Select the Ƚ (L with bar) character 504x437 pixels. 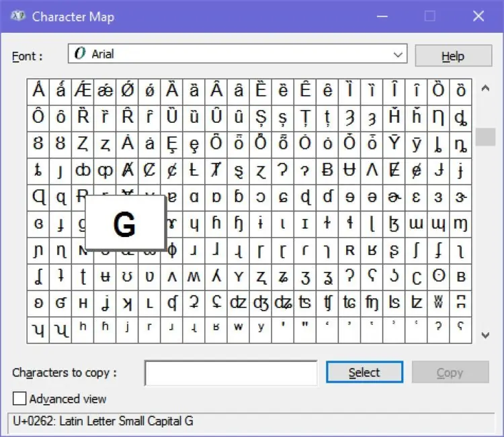[194, 171]
